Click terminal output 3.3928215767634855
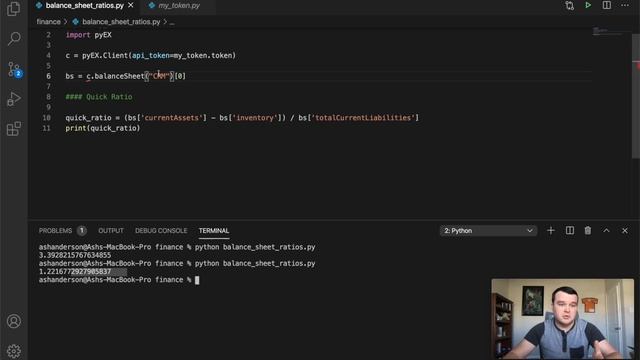This screenshot has width=640, height=360. tap(75, 255)
